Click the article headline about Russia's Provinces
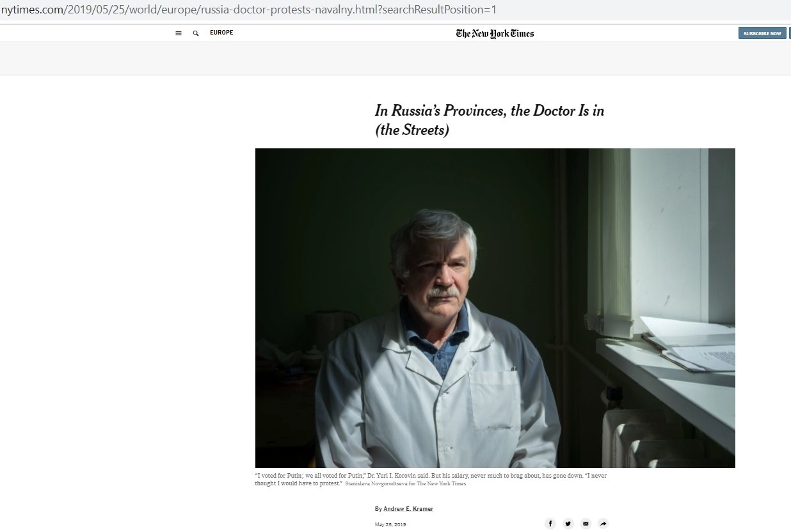 [x=490, y=120]
